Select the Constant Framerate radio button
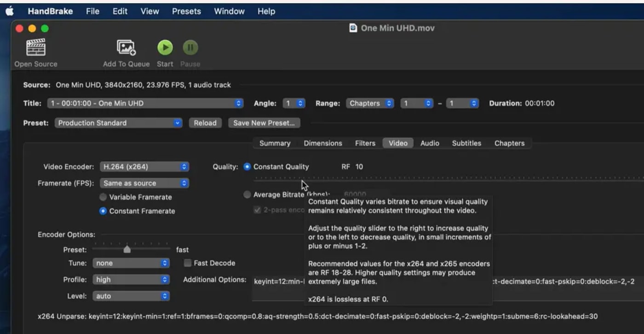The width and height of the screenshot is (644, 334). coord(103,211)
